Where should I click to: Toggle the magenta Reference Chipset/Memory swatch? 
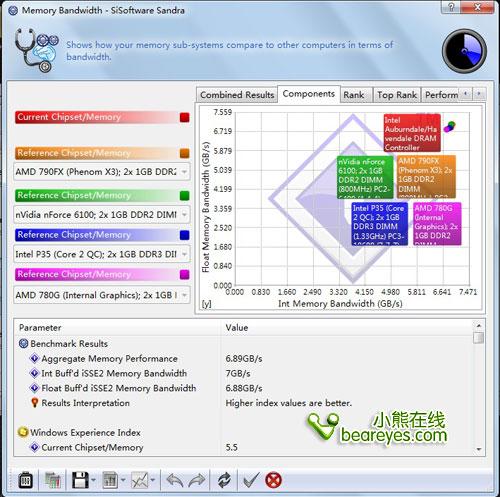[x=184, y=275]
